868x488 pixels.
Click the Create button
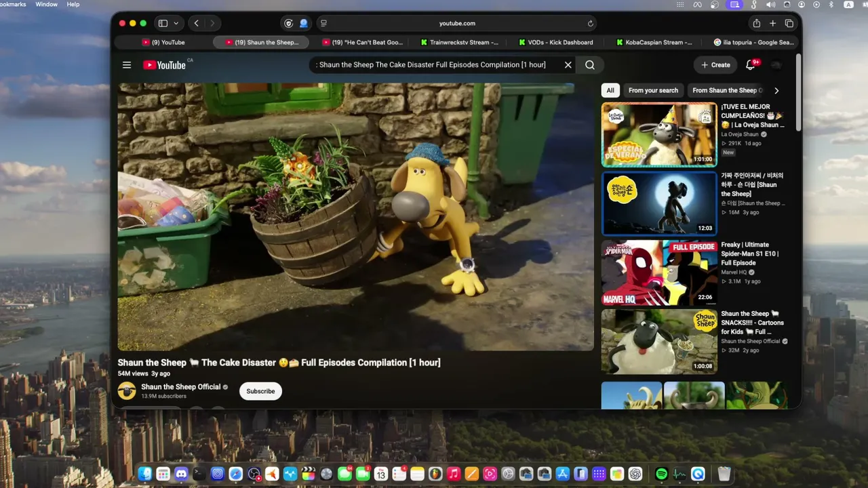715,65
